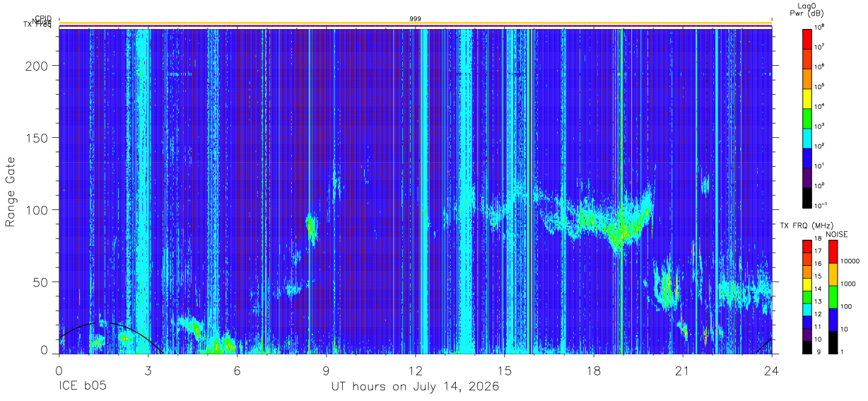Click the 'NOISE' colorbar title
Viewport: 868px width, 401px height.
837,234
